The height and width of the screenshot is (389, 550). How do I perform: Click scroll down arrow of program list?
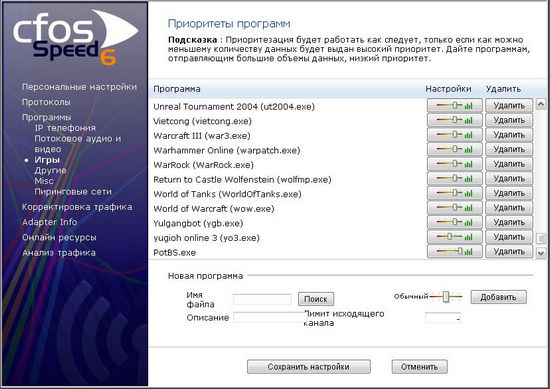tap(541, 253)
